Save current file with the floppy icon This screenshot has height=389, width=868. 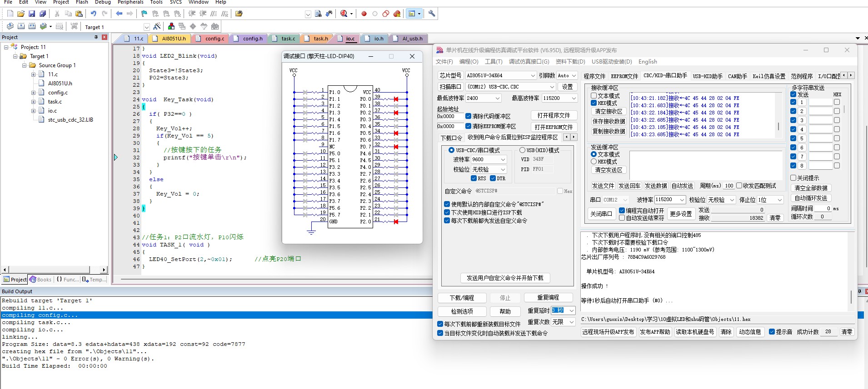(x=32, y=14)
